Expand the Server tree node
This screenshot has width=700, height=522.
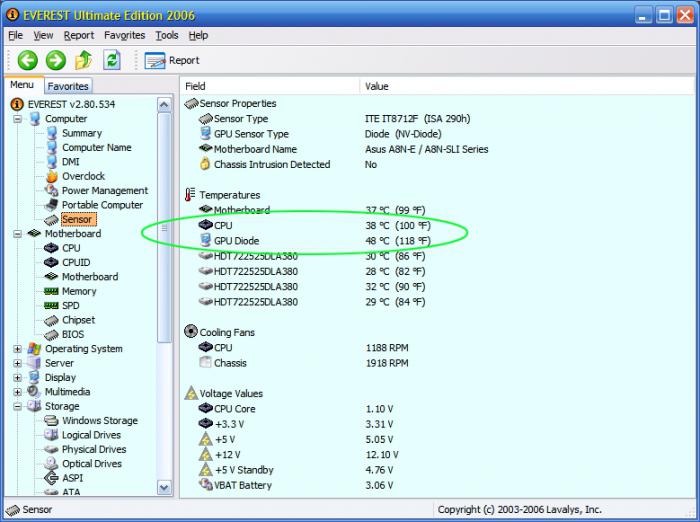pos(17,363)
